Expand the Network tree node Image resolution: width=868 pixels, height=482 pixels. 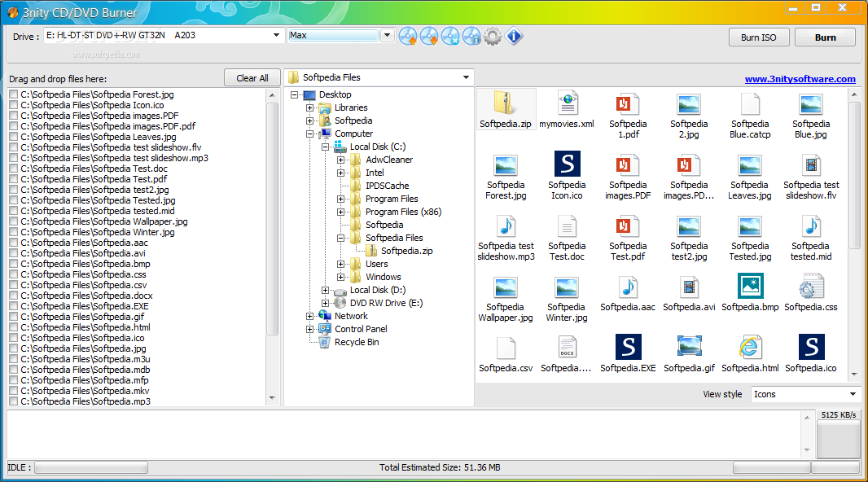pos(310,316)
